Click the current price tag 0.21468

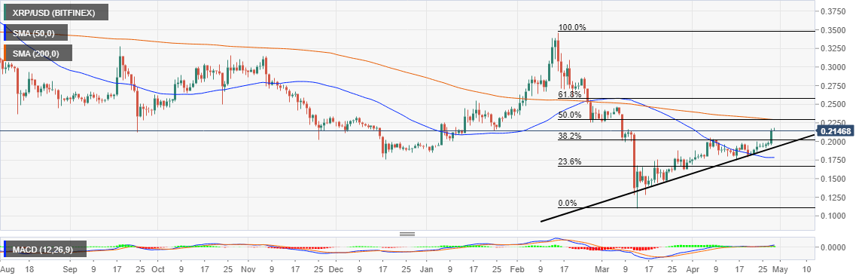(835, 131)
